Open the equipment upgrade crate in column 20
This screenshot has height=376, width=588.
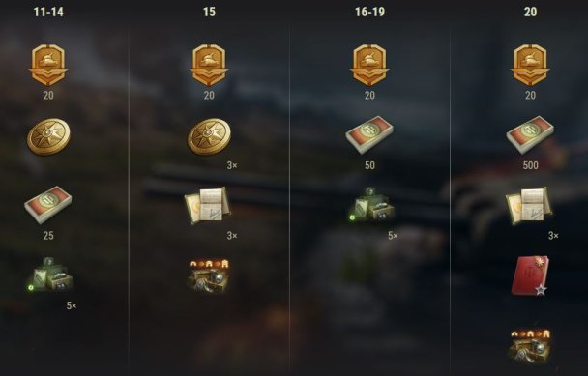point(530,347)
